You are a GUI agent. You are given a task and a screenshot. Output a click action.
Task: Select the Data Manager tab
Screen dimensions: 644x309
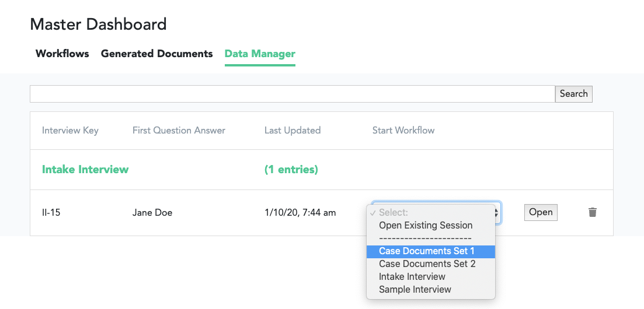tap(260, 54)
